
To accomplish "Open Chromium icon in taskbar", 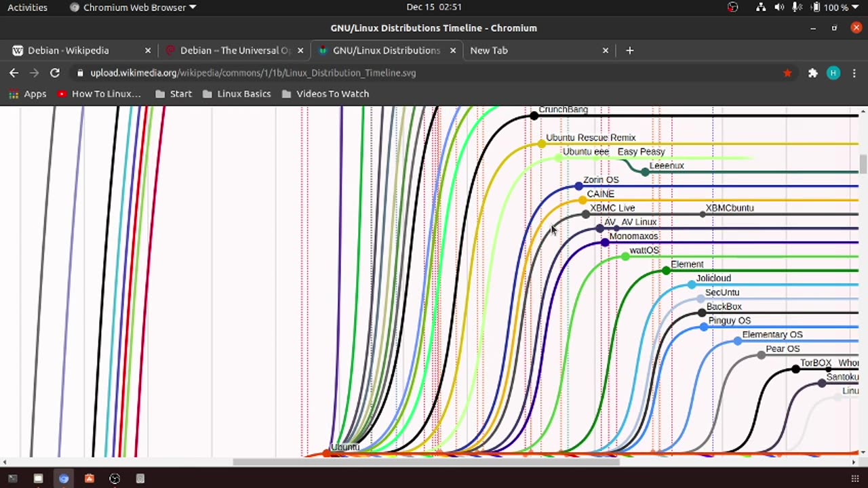I will [x=64, y=479].
